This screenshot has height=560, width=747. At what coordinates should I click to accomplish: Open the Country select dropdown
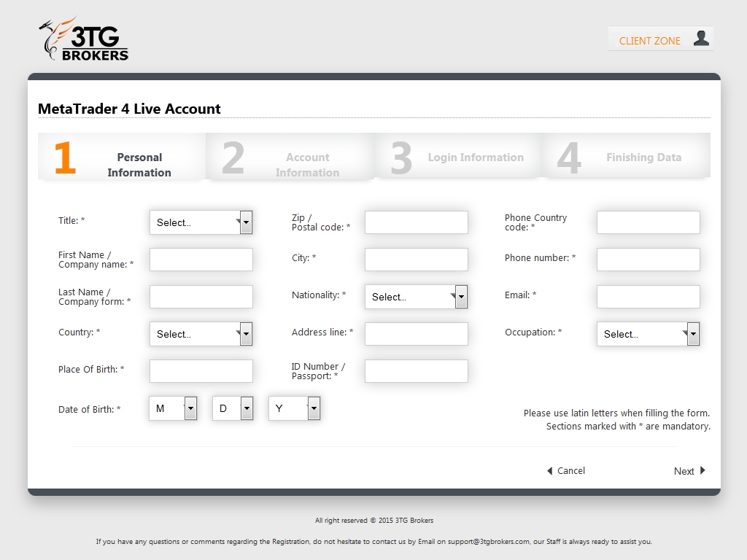[x=201, y=334]
